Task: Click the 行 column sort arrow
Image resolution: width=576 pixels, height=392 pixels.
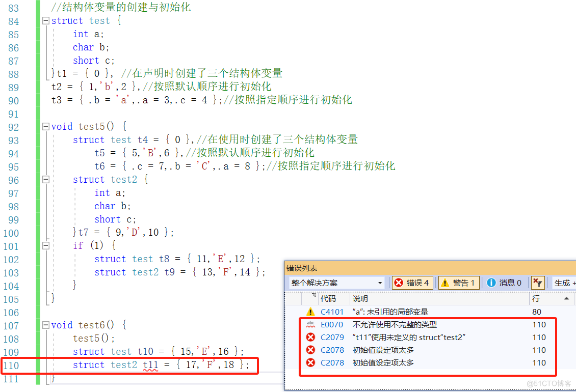Action: (x=567, y=298)
